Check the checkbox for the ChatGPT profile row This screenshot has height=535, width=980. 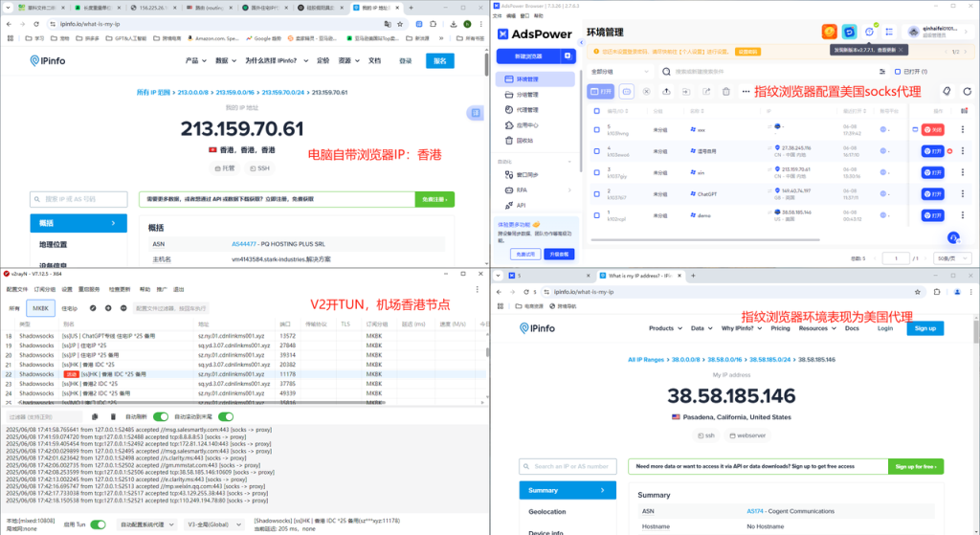coord(597,193)
